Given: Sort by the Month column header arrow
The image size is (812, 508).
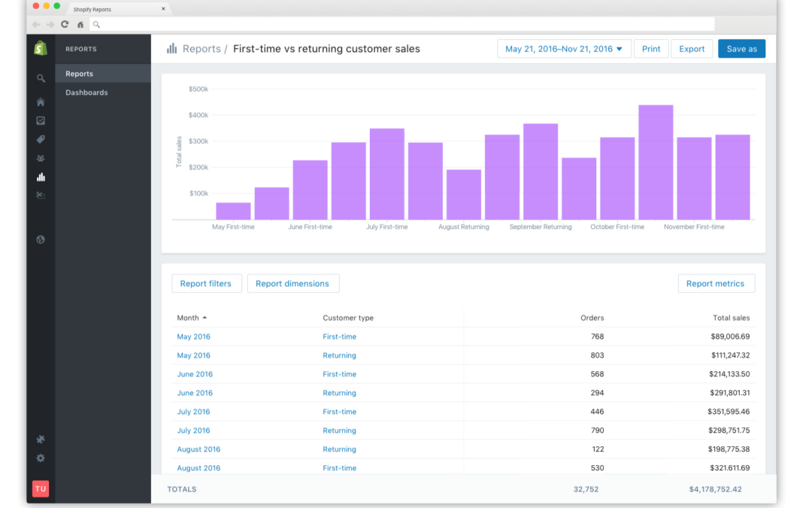Looking at the screenshot, I should point(205,318).
